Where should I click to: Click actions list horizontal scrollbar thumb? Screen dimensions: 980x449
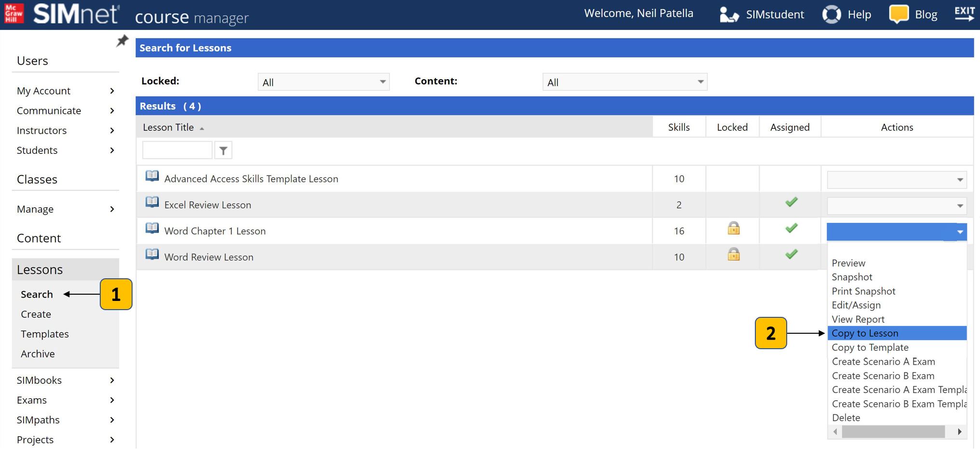pos(893,432)
